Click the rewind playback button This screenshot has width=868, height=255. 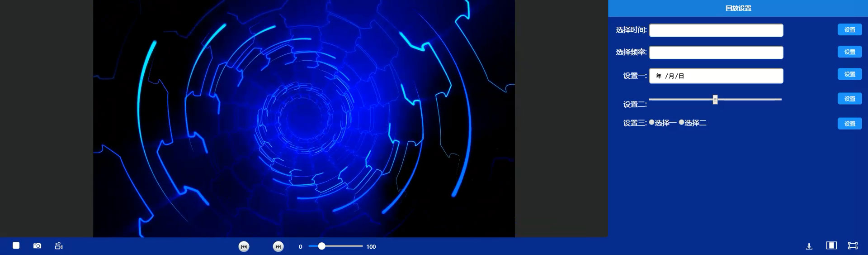click(x=244, y=246)
